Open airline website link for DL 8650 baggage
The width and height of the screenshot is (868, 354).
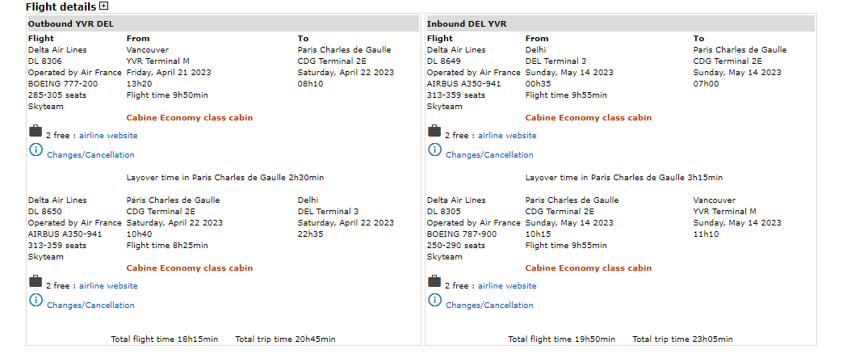point(108,286)
